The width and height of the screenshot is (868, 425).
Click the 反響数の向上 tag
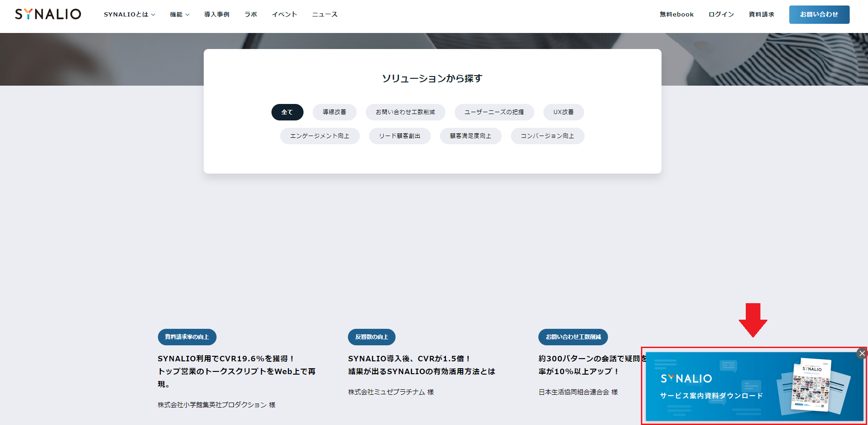372,337
